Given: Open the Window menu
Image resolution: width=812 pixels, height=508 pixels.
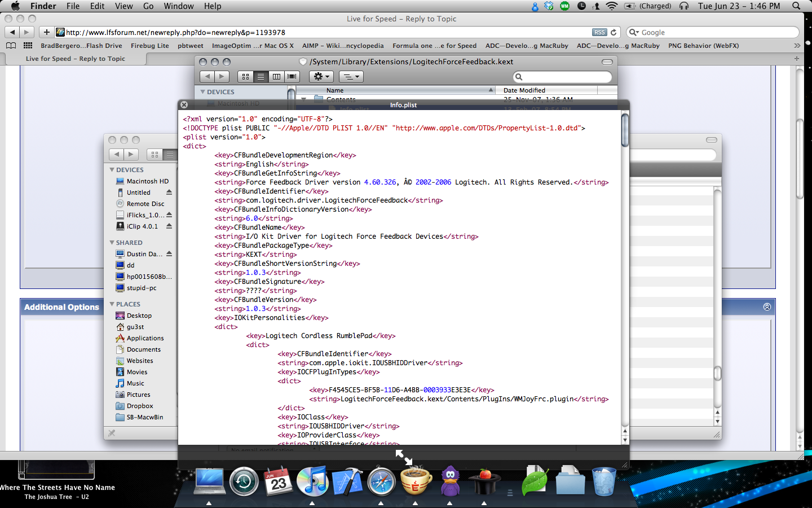Looking at the screenshot, I should click(179, 6).
